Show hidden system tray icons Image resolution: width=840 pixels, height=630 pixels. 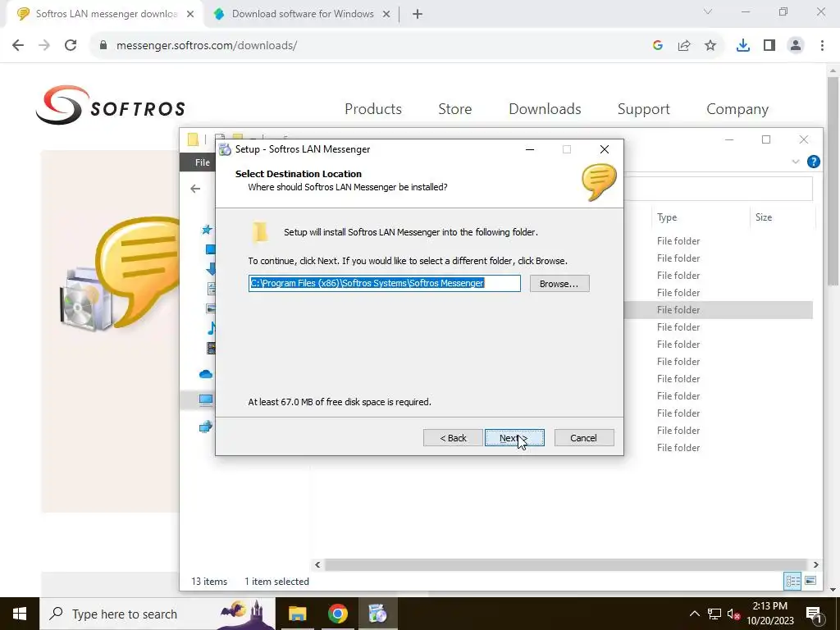pyautogui.click(x=694, y=614)
